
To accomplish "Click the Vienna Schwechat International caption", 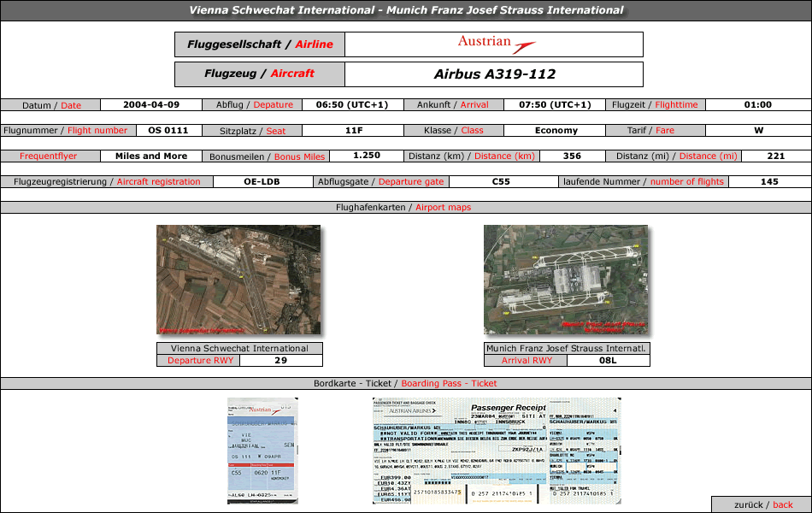I will tap(239, 348).
